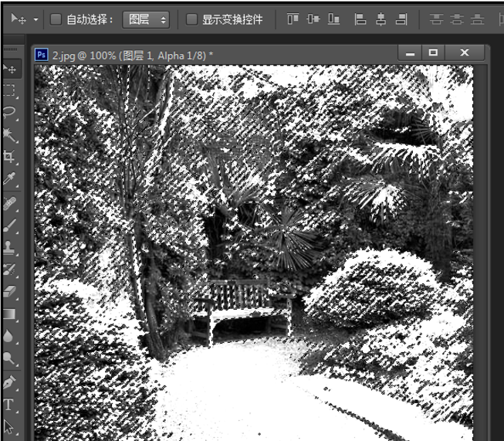Select the Eraser tool
This screenshot has width=504, height=441.
click(x=9, y=292)
